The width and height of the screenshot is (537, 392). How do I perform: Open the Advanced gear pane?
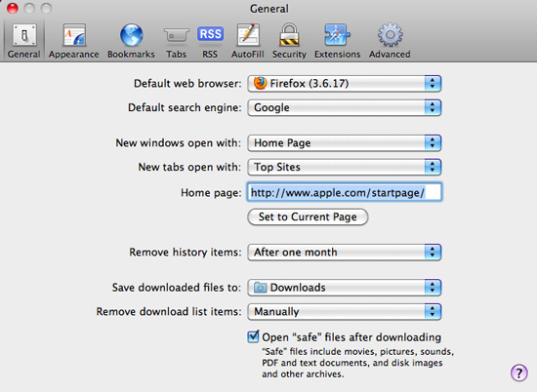click(x=390, y=41)
